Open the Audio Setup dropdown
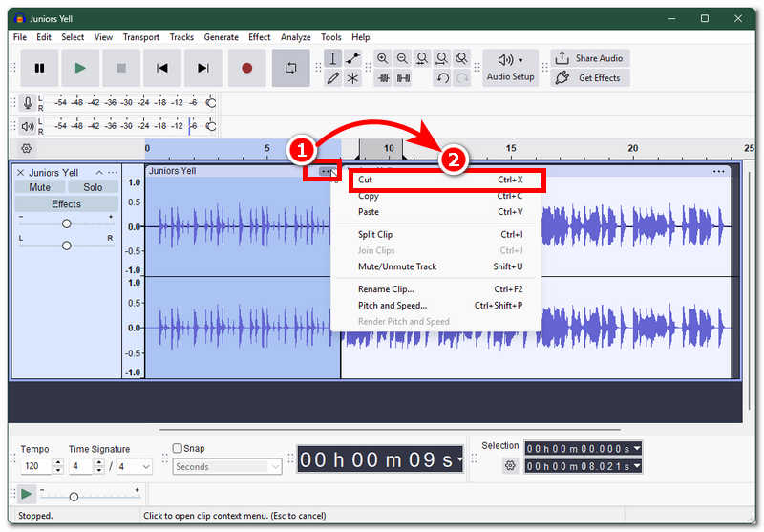The width and height of the screenshot is (764, 532). 511,68
